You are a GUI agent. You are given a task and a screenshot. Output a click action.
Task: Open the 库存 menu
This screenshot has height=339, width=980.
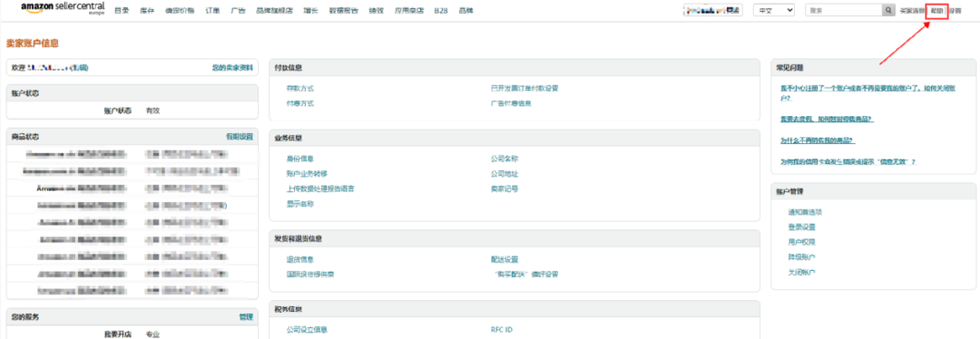click(148, 11)
